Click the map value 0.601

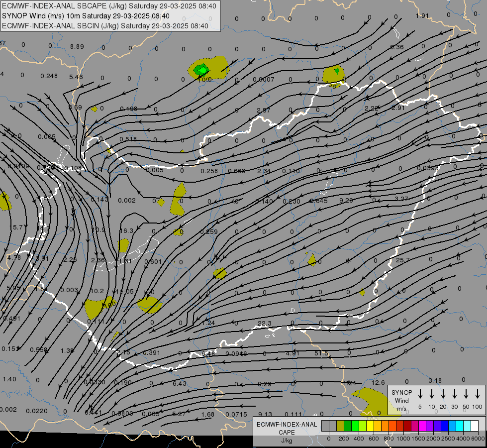coord(153,261)
